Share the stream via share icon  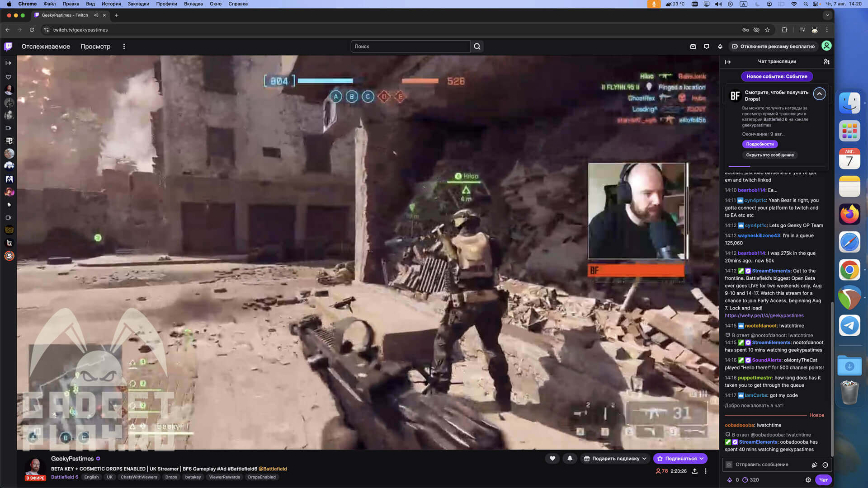(695, 471)
